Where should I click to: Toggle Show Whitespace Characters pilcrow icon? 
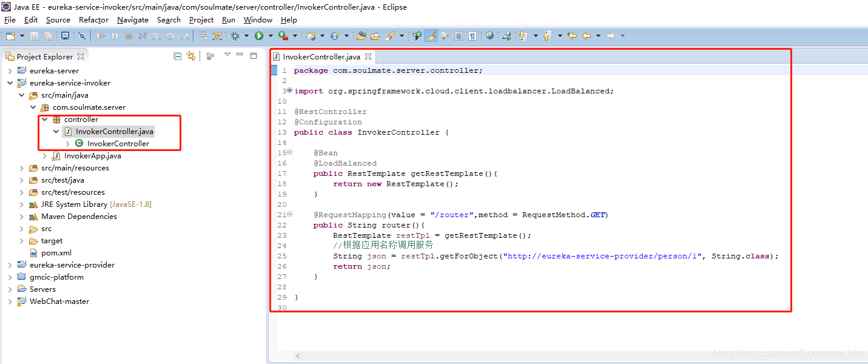pos(473,36)
